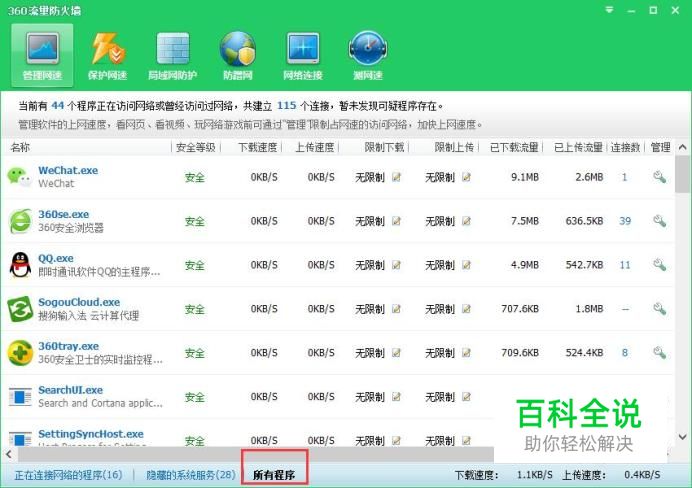The height and width of the screenshot is (488, 692).
Task: Switch to 正在连接网络的程序(16) tab
Action: pos(68,475)
